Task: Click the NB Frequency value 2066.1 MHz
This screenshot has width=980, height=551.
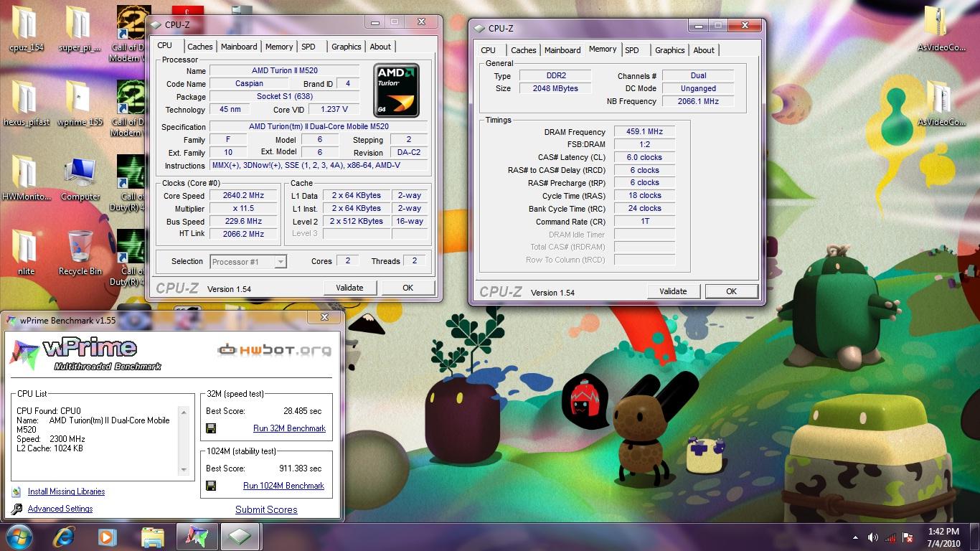Action: (x=698, y=102)
